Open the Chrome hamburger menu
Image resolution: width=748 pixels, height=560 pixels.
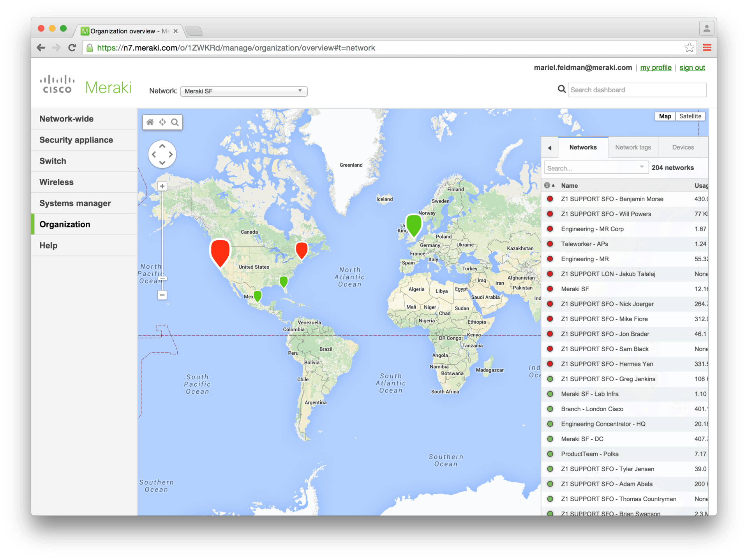click(707, 48)
